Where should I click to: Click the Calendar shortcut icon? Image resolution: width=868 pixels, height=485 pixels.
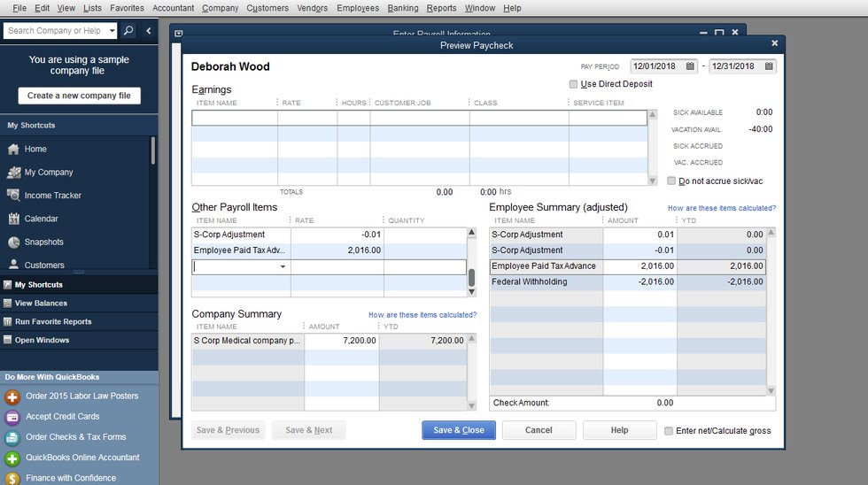[x=13, y=219]
